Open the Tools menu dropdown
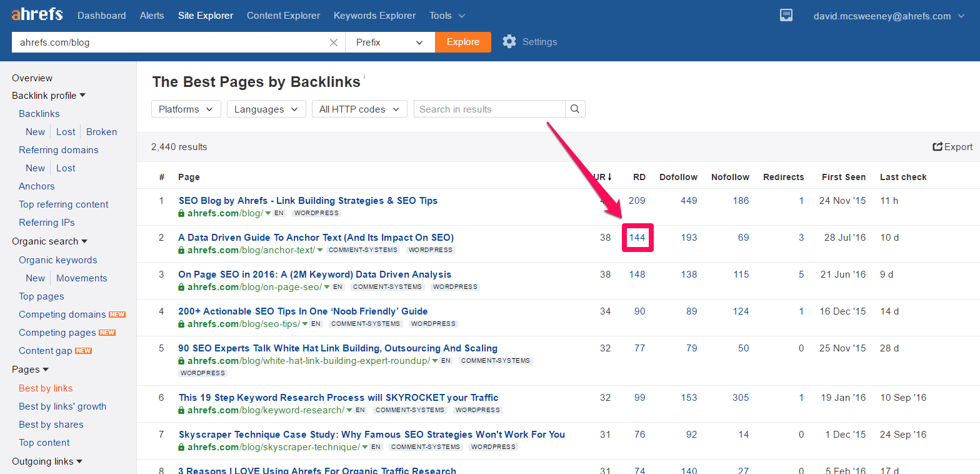 447,16
